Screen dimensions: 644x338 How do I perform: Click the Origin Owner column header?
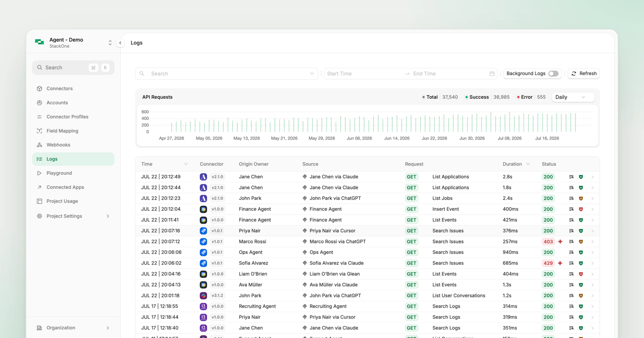(x=253, y=164)
